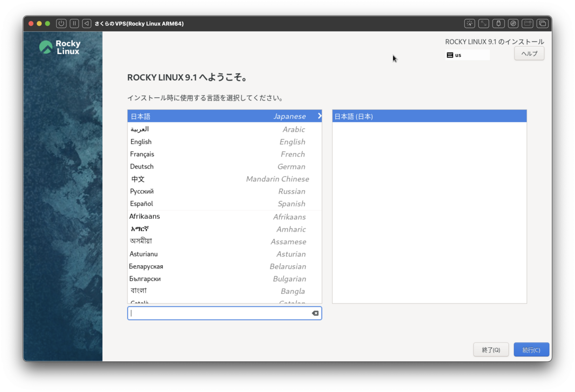Open the USB device icon
The image size is (575, 392).
pos(498,23)
